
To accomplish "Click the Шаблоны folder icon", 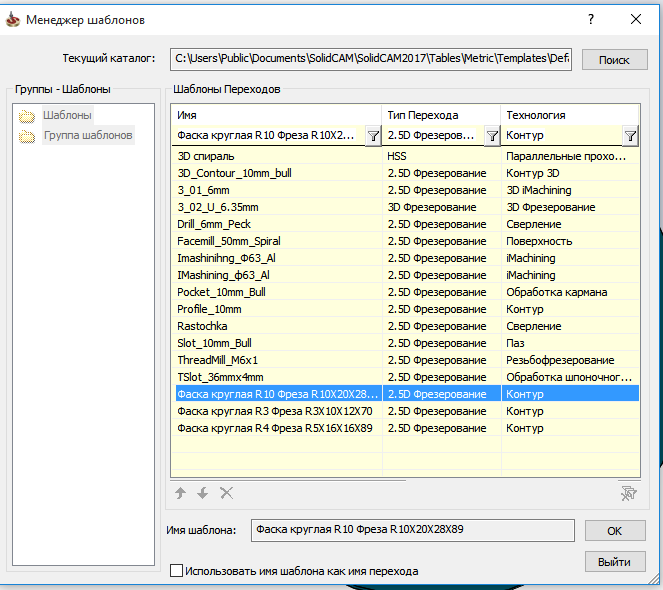I will 27,116.
